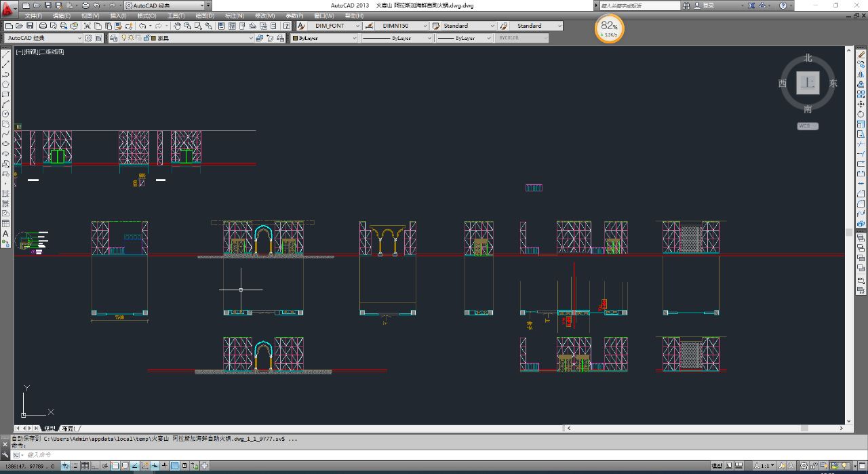Select the Zoom Realtime magnifier tool

click(187, 26)
